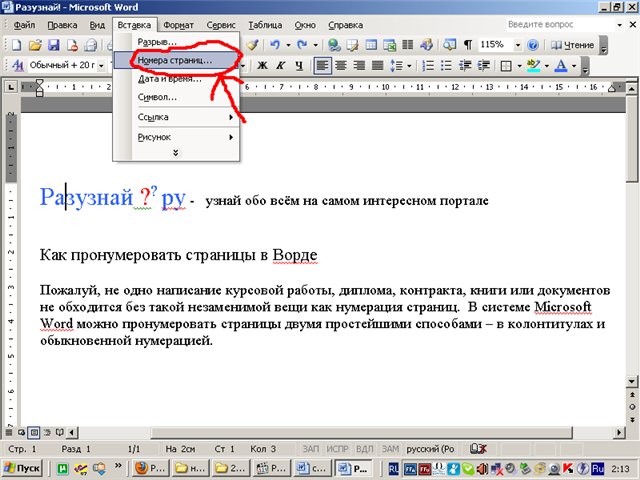Click the Чтение reading layout button
640x480 pixels.
(572, 45)
